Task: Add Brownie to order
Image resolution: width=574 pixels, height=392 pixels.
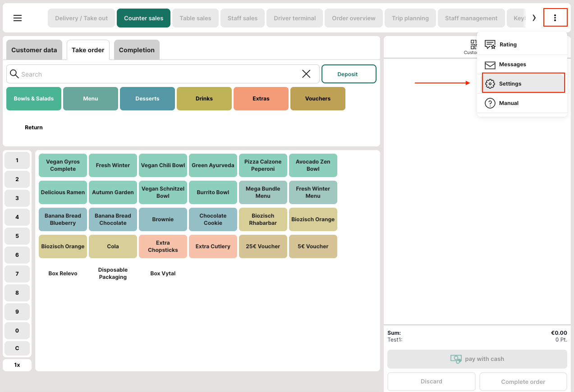Action: pyautogui.click(x=163, y=219)
